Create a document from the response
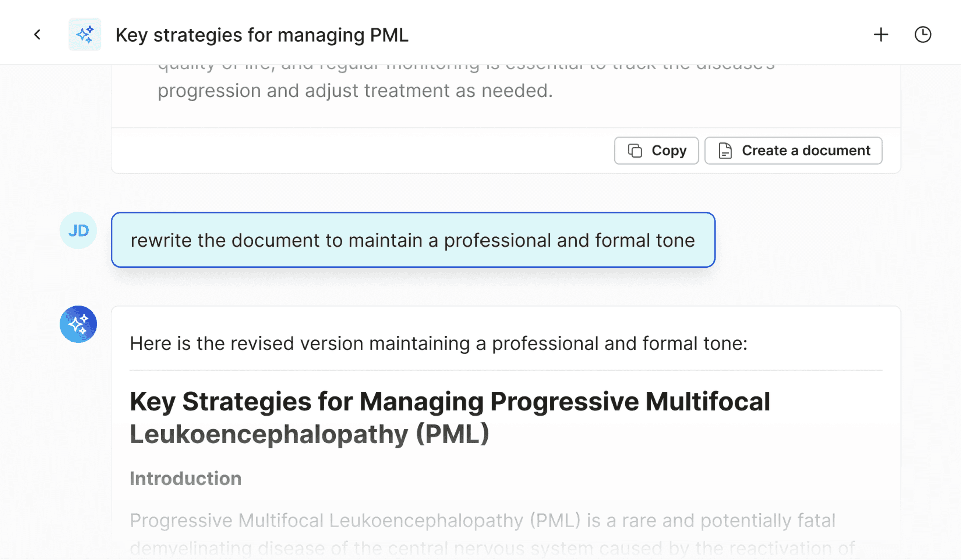961x560 pixels. tap(793, 151)
